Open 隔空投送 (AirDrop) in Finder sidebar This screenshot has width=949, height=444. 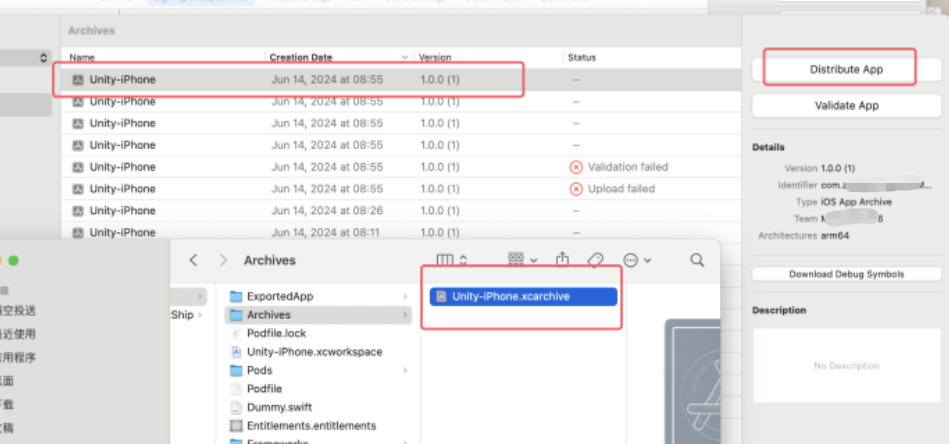coord(18,310)
